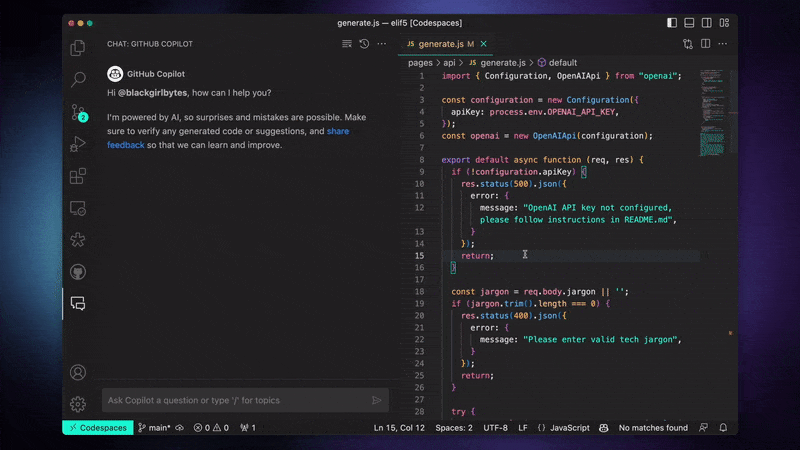The width and height of the screenshot is (800, 450).
Task: Open the GitHub icon in the activity bar
Action: pos(78,271)
